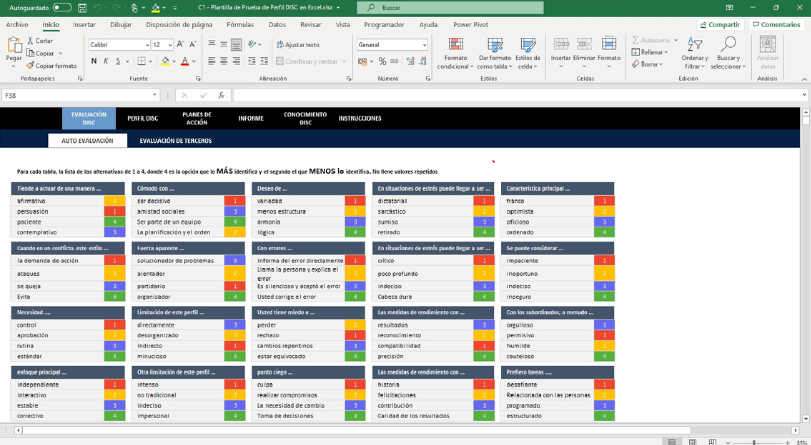Go to PLANES DE ACCIÓN sheet
Image resolution: width=811 pixels, height=445 pixels.
click(197, 118)
